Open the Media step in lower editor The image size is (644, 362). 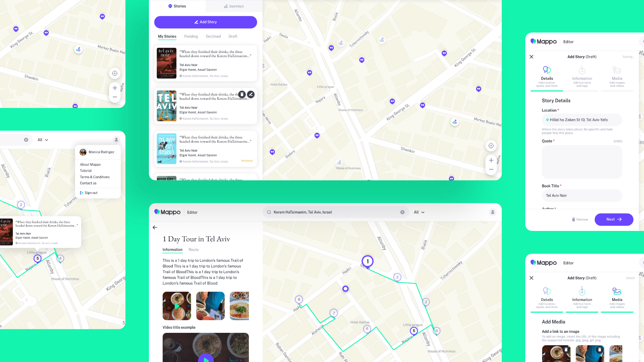click(617, 299)
